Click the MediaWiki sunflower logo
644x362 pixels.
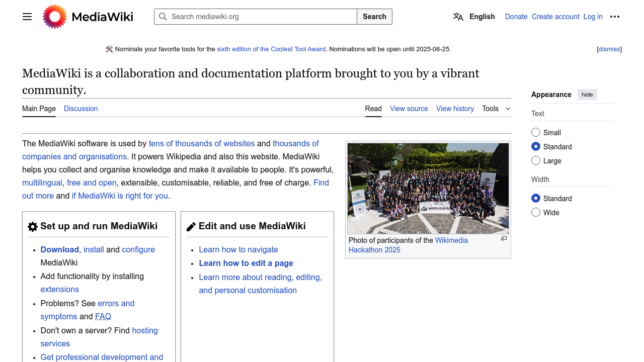pos(55,17)
